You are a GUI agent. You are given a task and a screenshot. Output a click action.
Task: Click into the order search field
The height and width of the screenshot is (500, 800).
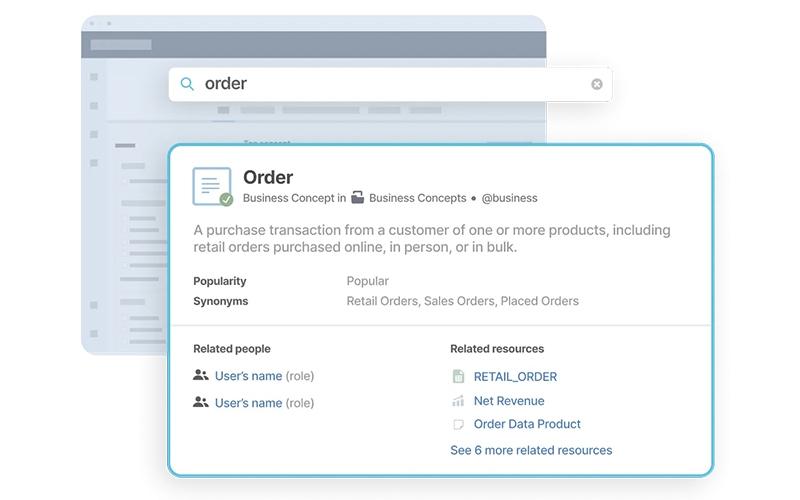[390, 84]
